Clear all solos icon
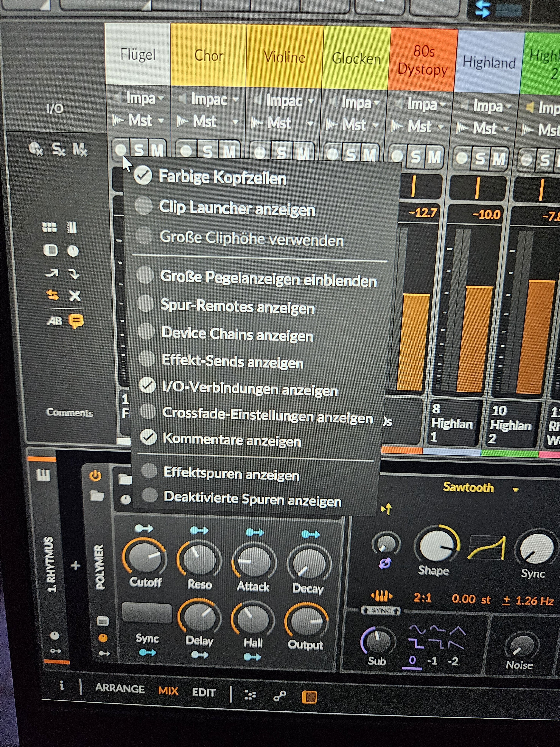560x747 pixels. (58, 149)
